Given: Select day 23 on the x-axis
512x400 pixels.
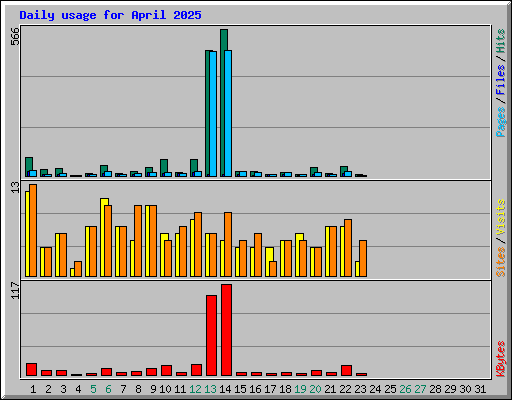Looking at the screenshot, I should pos(360,389).
